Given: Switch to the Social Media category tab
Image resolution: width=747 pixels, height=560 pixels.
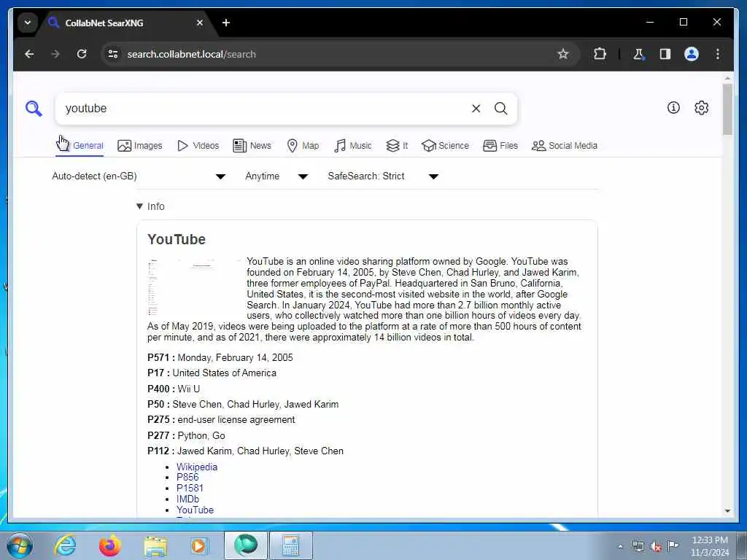Looking at the screenshot, I should pos(565,146).
